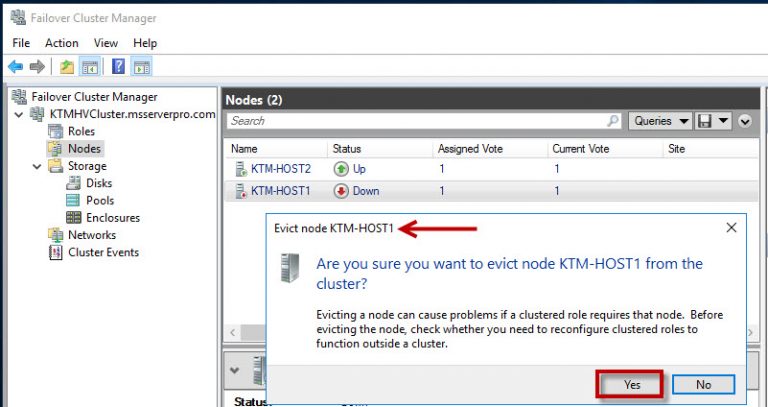The height and width of the screenshot is (407, 768).
Task: Click the horizontal scrollbar left arrow
Action: pos(233,333)
